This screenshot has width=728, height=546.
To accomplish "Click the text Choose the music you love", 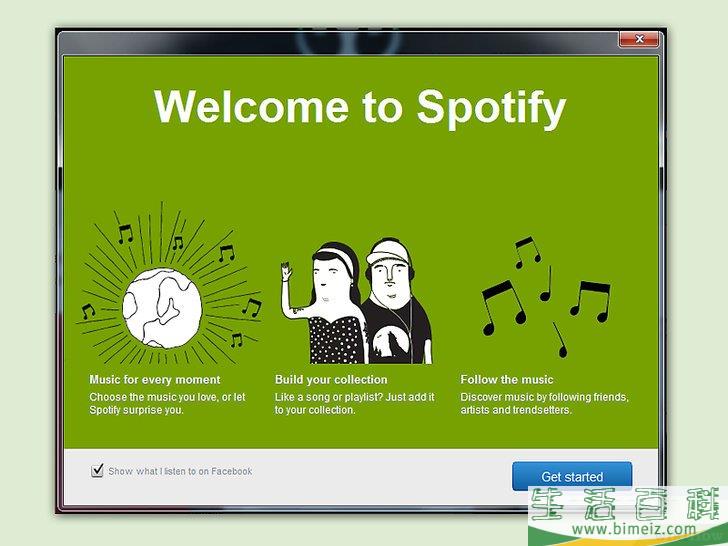I will tap(153, 397).
